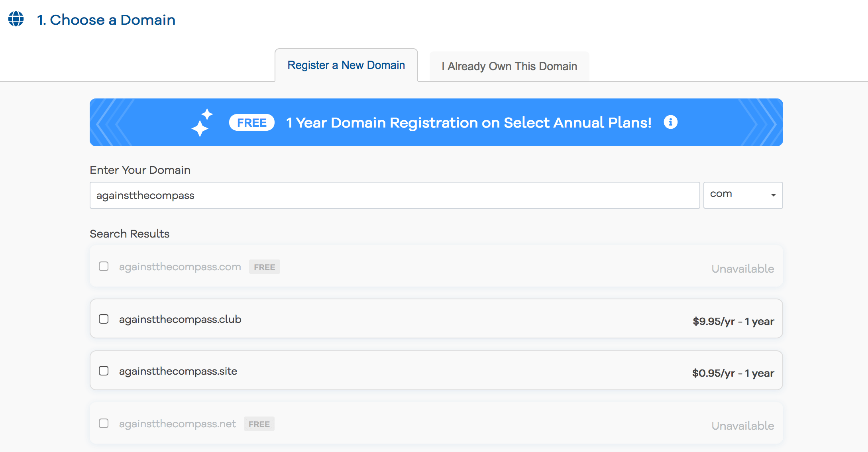The image size is (868, 452).
Task: Click the white FREE pill on the banner
Action: [252, 122]
